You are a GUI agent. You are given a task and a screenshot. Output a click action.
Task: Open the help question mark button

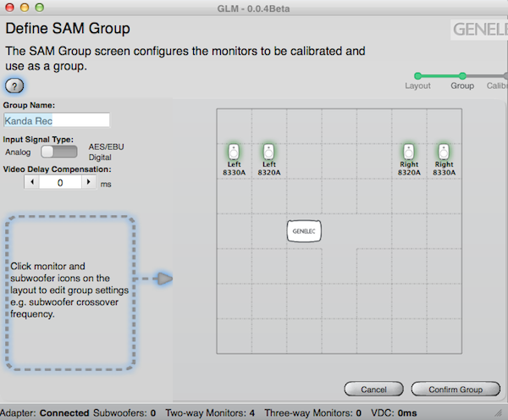(14, 86)
